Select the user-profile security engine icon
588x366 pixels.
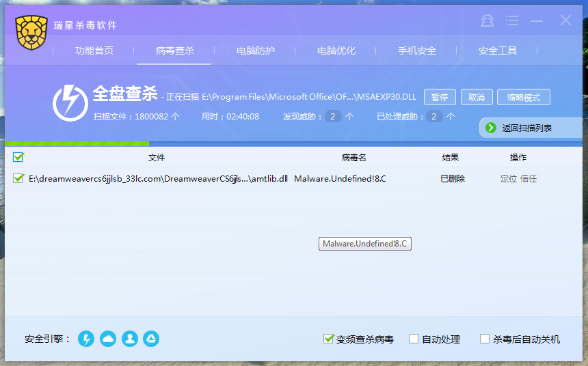130,339
